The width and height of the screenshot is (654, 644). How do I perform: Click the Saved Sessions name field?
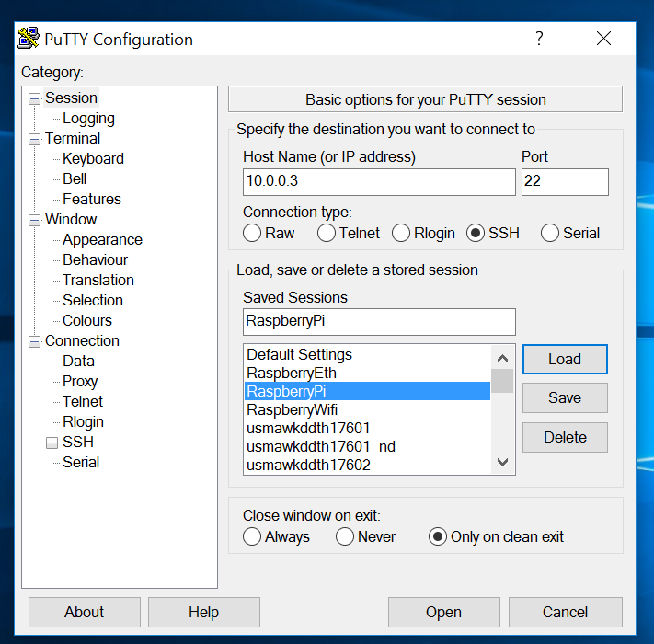coord(379,322)
